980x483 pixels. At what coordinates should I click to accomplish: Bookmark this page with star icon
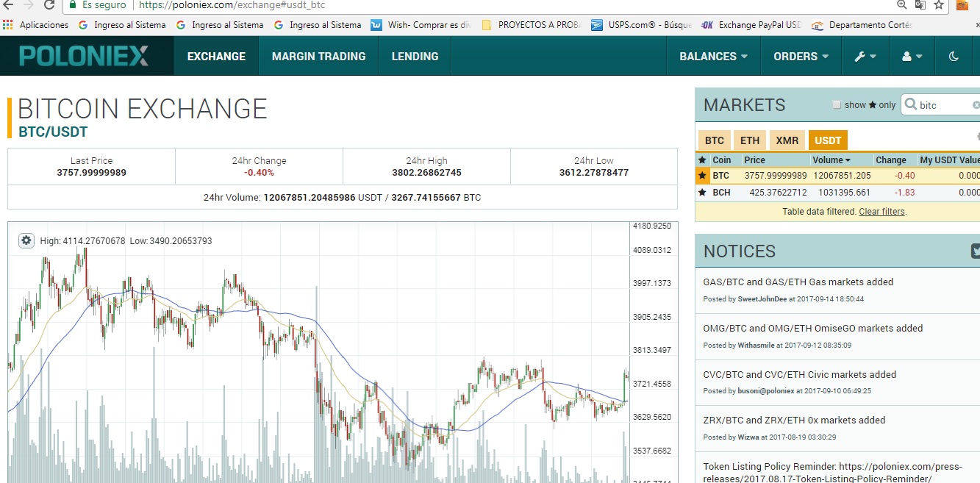[939, 4]
